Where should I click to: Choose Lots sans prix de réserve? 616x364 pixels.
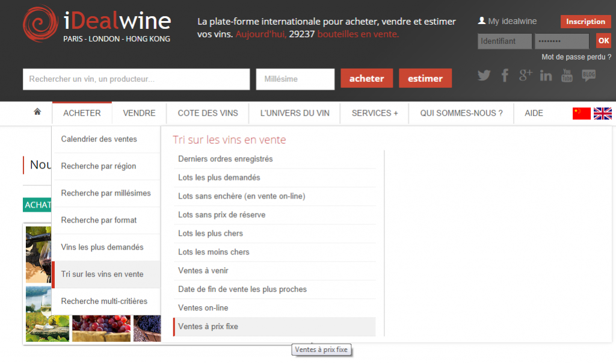[x=274, y=215]
